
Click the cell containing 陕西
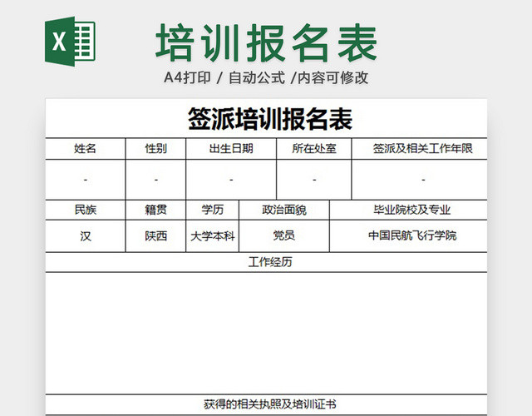[155, 236]
